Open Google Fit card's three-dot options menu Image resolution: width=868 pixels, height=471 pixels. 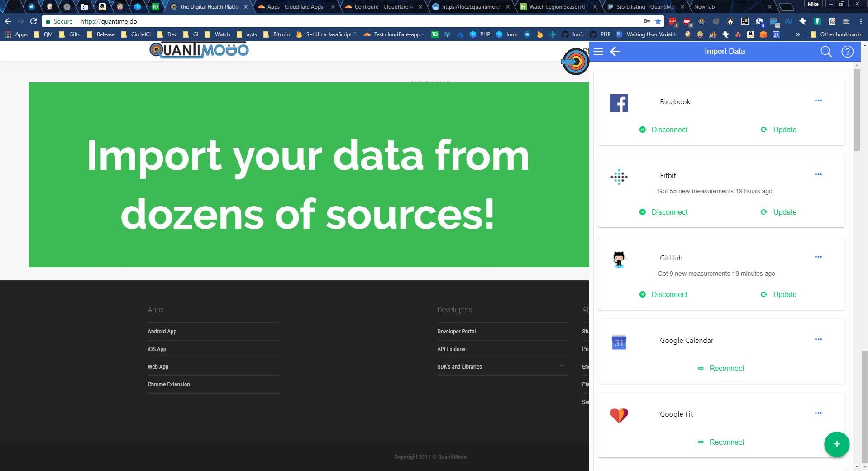tap(818, 413)
